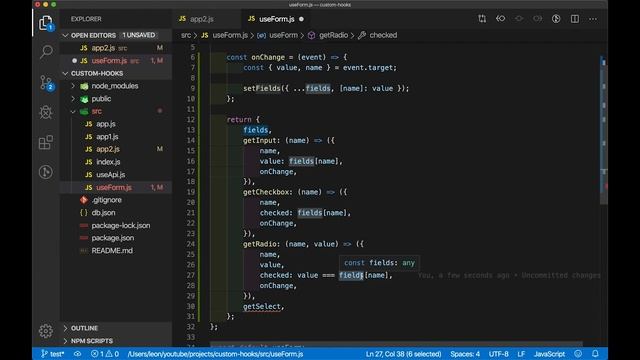
Task: Click the getSelect identifier on line 30
Action: [x=262, y=307]
